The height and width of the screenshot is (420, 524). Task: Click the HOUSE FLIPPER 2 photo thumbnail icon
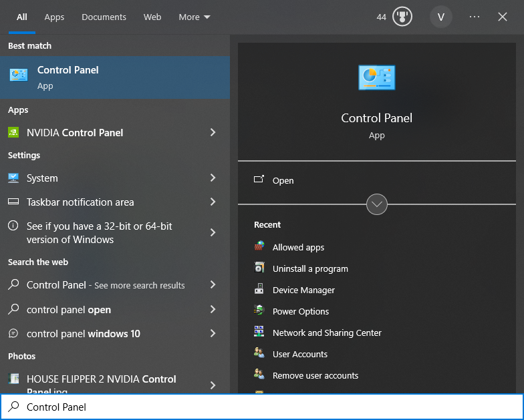[x=13, y=379]
